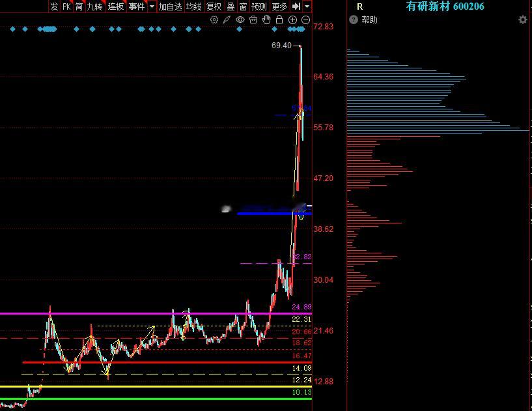Viewport: 532px width, 411px height.
Task: Click the R label in right panel
Action: coord(360,7)
